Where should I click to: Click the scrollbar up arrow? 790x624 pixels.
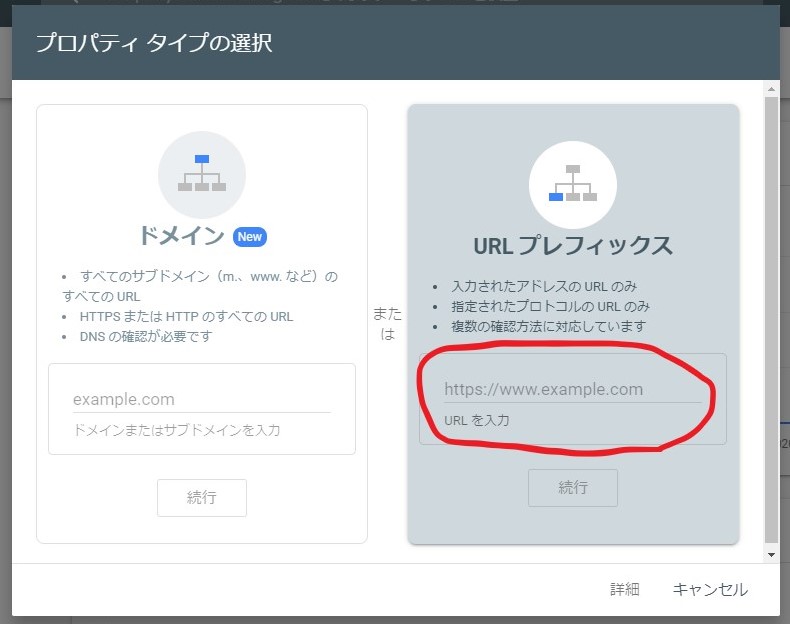(x=771, y=89)
